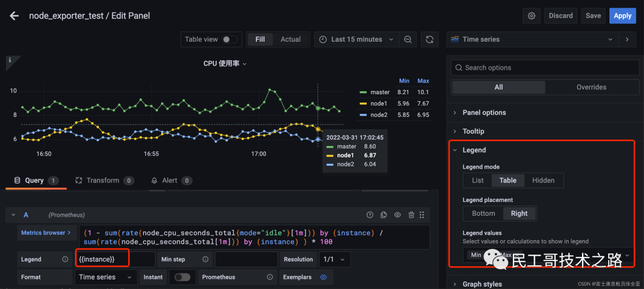
Task: Toggle query A visibility eye icon
Action: pos(398,215)
